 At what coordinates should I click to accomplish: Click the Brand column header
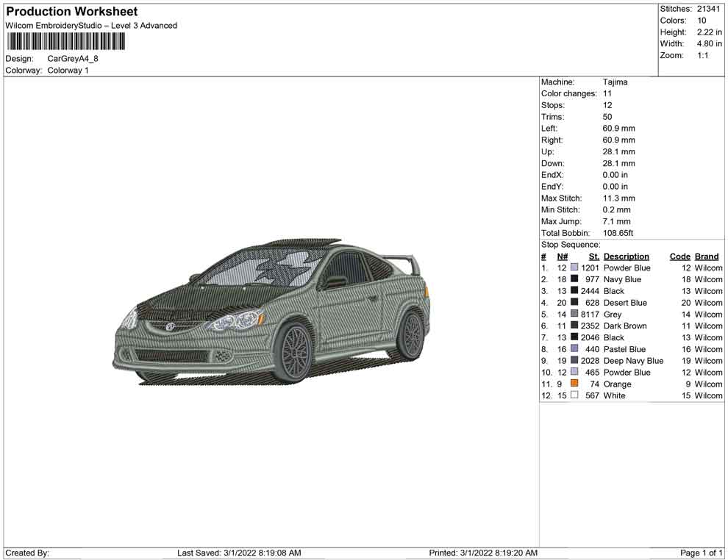707,256
